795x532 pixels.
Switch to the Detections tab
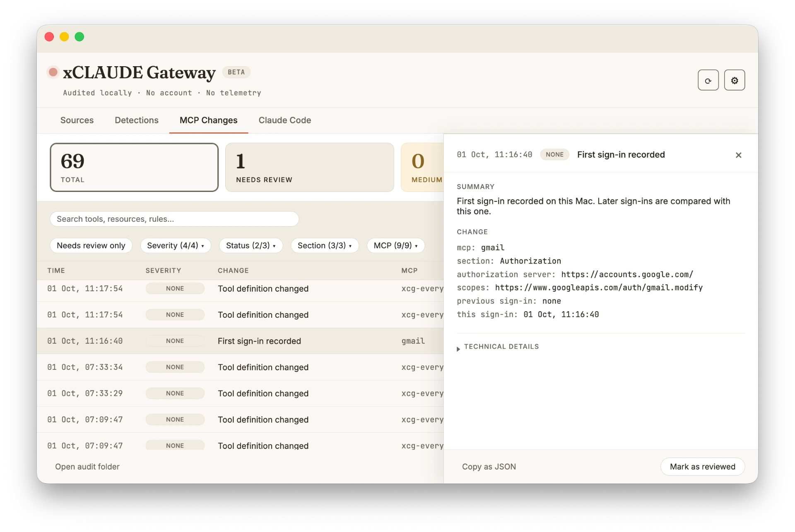(x=137, y=120)
